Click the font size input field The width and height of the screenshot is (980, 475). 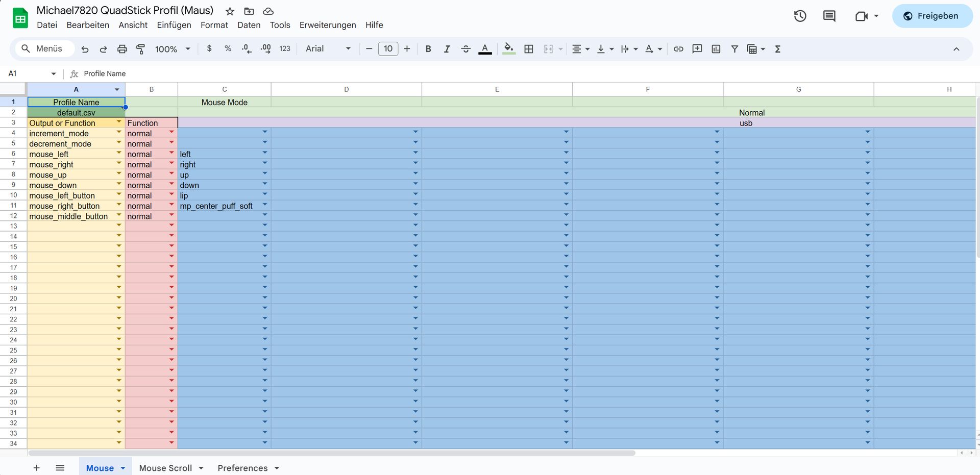pos(388,49)
